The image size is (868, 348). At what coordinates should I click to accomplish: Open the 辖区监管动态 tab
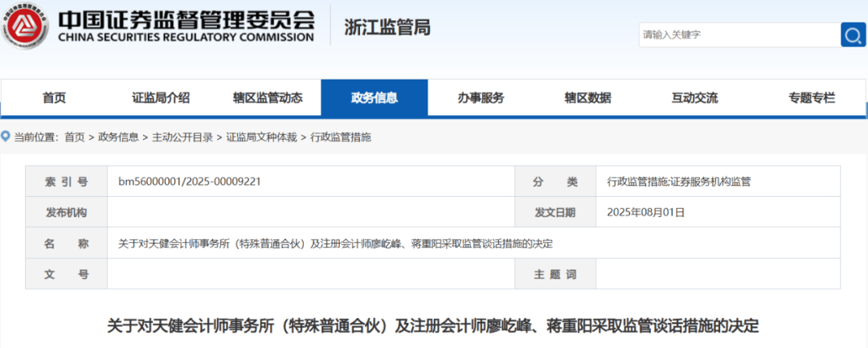tap(268, 98)
